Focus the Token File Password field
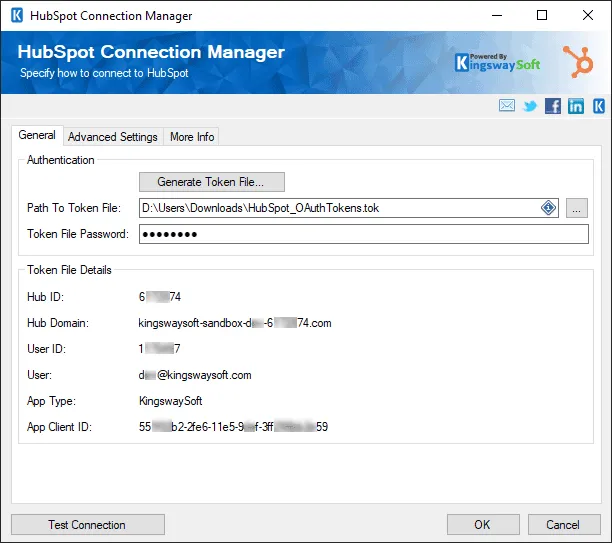This screenshot has width=612, height=543. click(x=364, y=234)
